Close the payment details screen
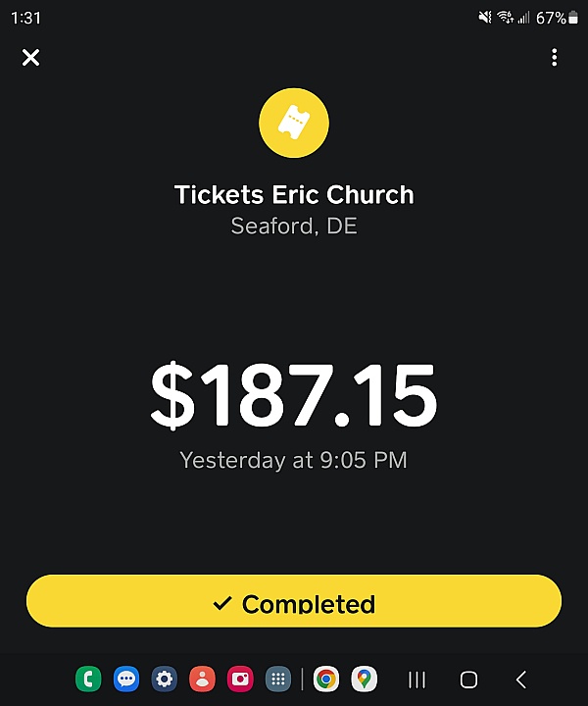The width and height of the screenshot is (588, 706). (x=31, y=58)
